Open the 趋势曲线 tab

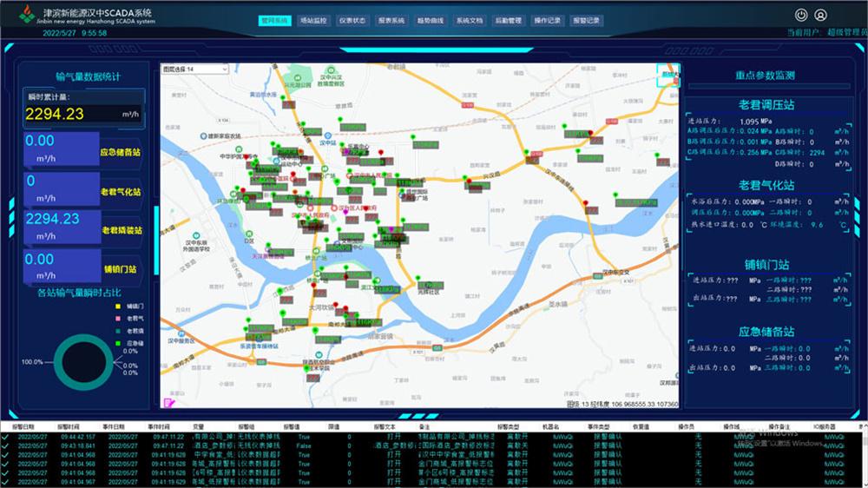(x=431, y=21)
